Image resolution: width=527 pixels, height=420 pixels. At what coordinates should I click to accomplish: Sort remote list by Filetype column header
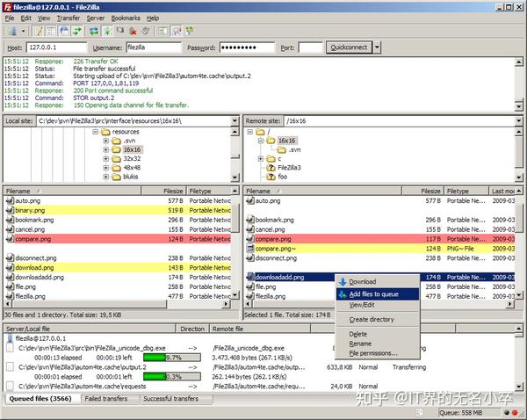point(466,191)
